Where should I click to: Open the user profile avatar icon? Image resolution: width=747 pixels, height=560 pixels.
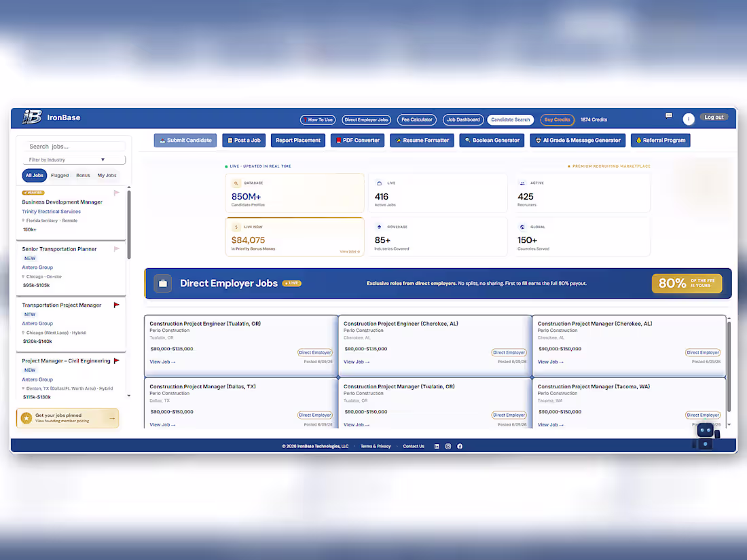[688, 119]
